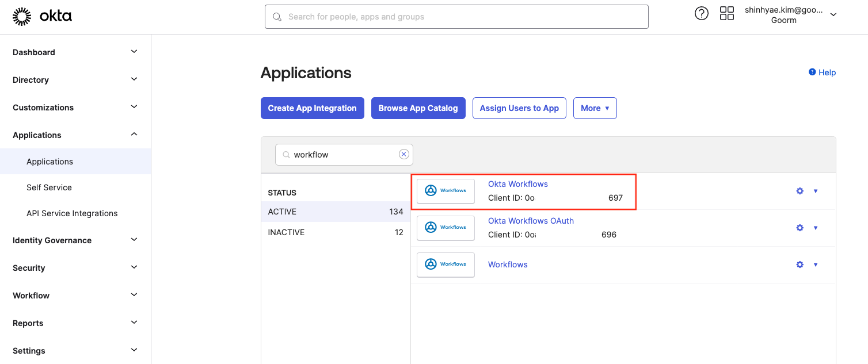Click the gear icon for Okta Workflows

pyautogui.click(x=800, y=191)
